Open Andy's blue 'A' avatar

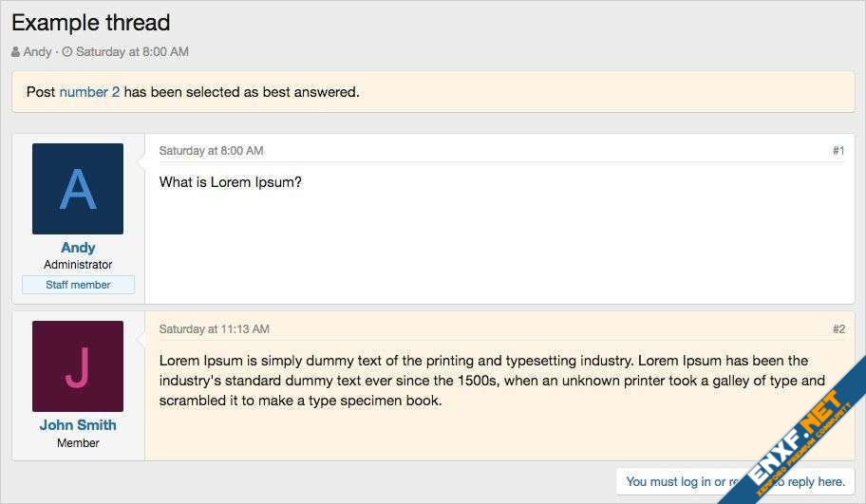pyautogui.click(x=78, y=189)
